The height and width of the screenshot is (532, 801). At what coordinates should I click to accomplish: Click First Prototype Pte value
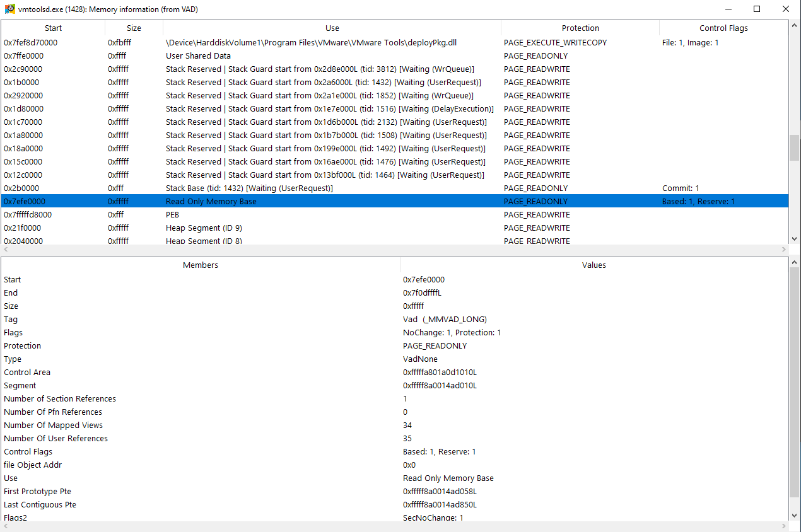point(440,491)
